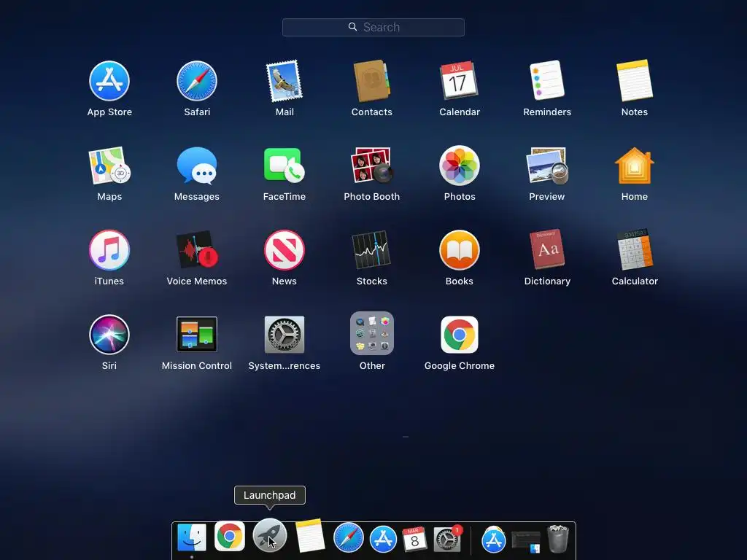Open the dark window stack in the Dock
This screenshot has width=747, height=560.
point(526,542)
